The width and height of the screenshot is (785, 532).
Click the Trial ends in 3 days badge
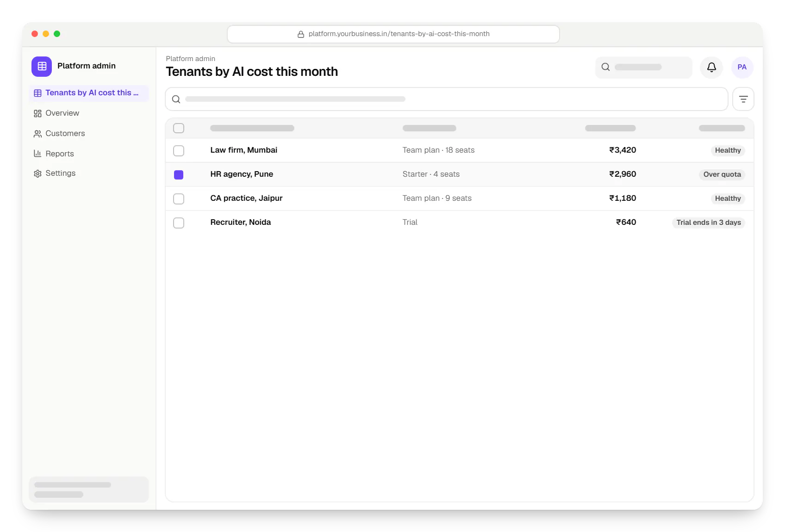(x=709, y=223)
